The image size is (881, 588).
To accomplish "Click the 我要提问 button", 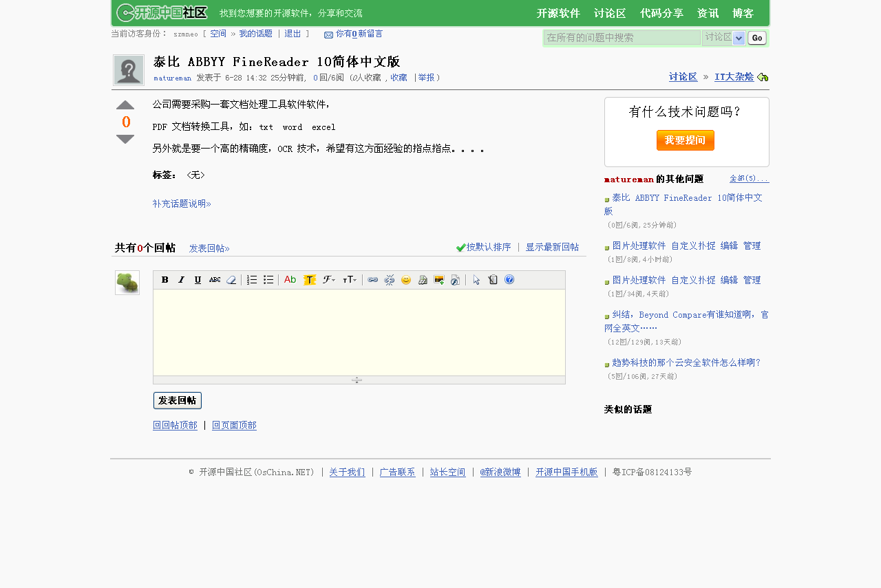I will click(x=686, y=140).
